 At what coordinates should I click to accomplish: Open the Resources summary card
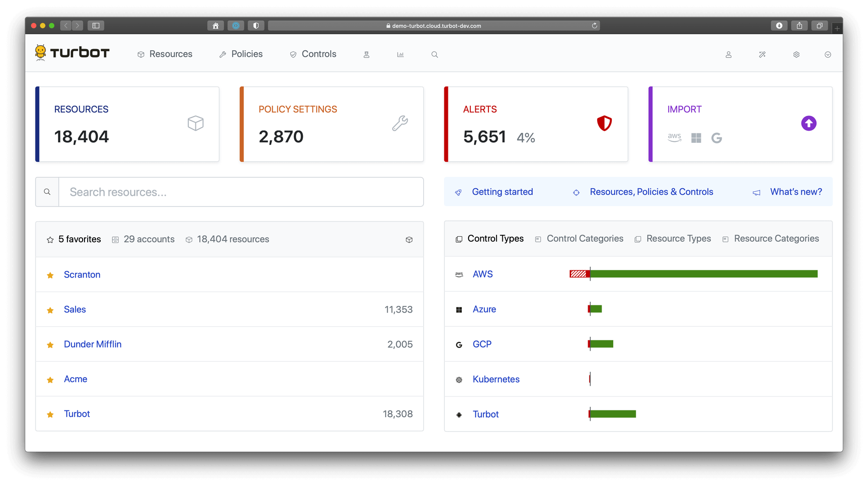[127, 124]
